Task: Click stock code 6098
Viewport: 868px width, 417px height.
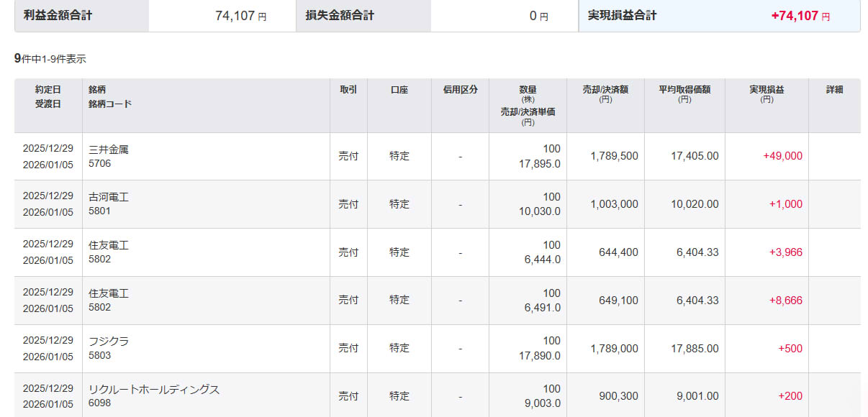Action: coord(99,404)
